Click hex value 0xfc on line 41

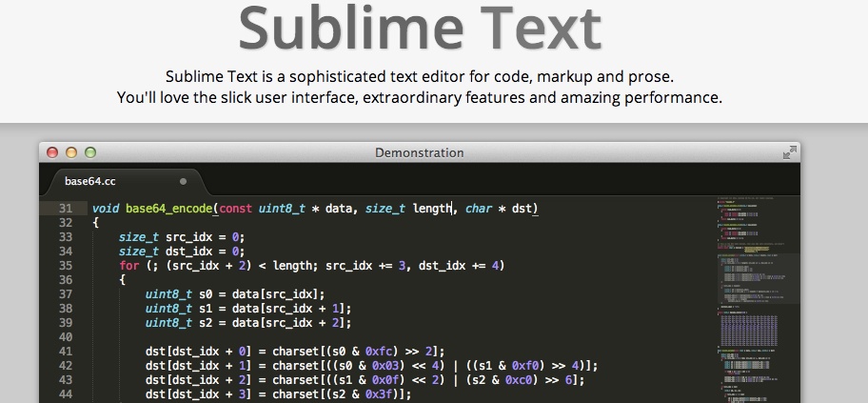pos(379,352)
